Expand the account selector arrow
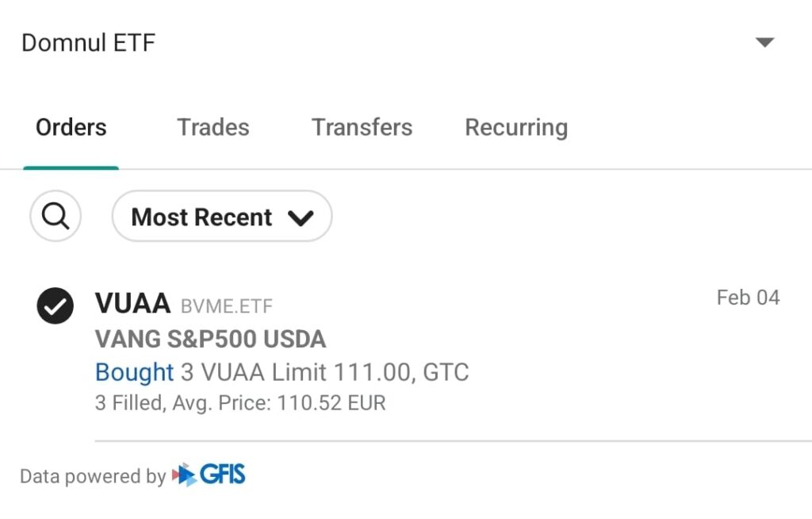The image size is (812, 519). [x=764, y=43]
